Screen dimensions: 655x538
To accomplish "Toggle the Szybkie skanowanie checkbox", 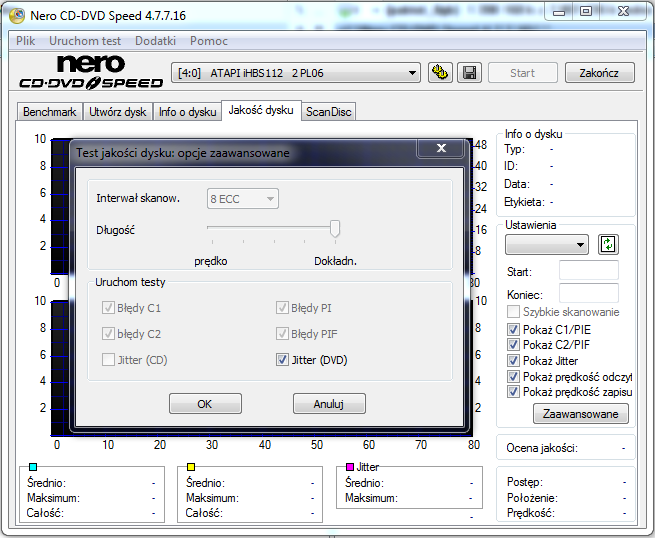I will coord(513,312).
